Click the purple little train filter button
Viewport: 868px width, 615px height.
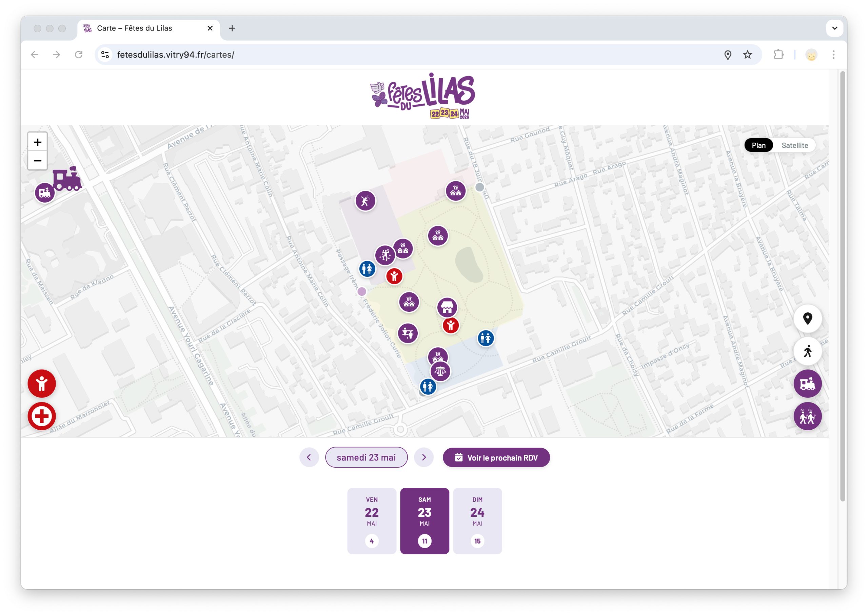807,384
